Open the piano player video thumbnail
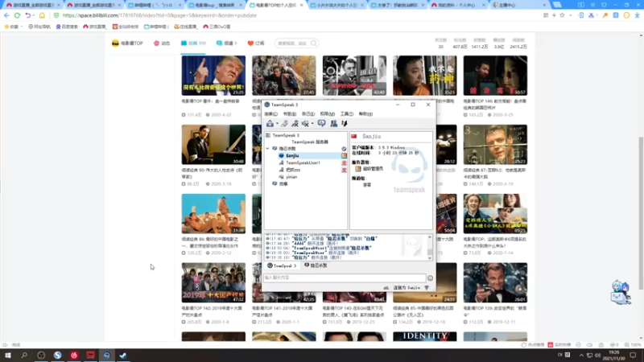644x362 pixels. point(213,145)
